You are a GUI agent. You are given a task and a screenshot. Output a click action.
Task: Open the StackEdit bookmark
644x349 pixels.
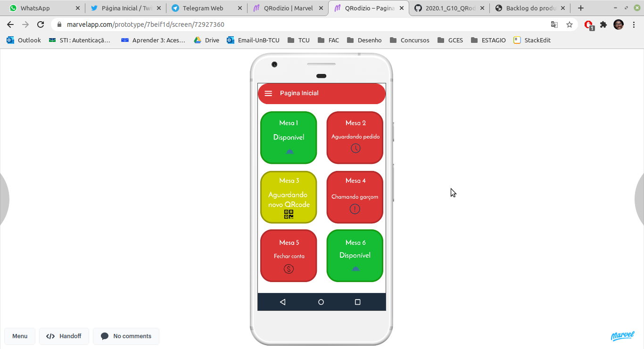point(532,41)
